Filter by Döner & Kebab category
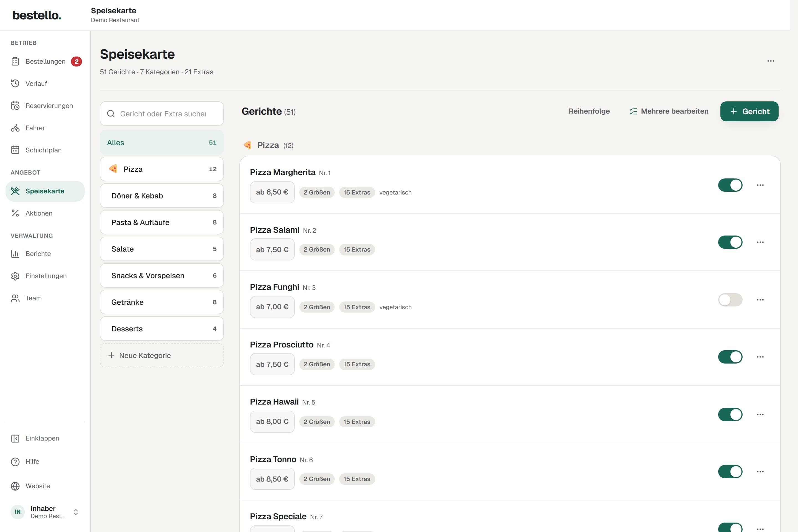 [162, 196]
